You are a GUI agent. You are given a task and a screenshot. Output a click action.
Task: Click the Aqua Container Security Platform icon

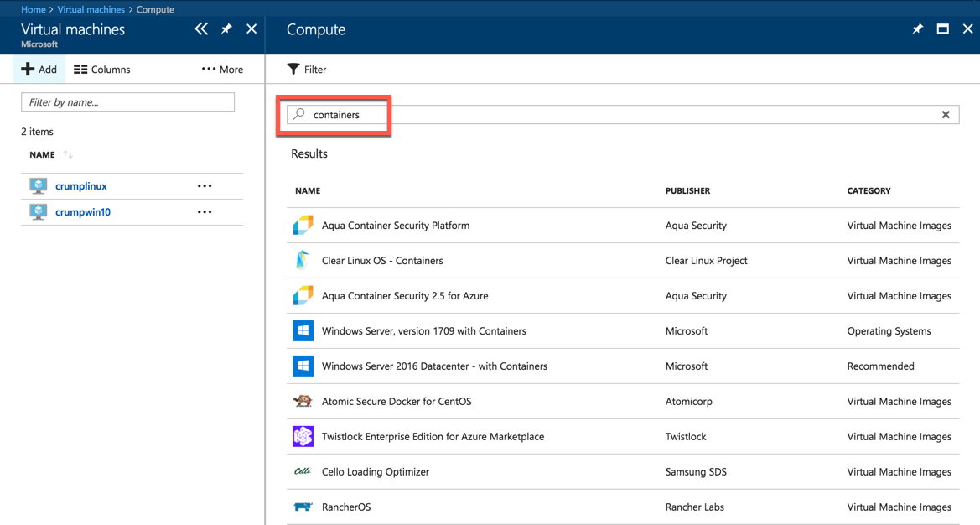point(303,226)
